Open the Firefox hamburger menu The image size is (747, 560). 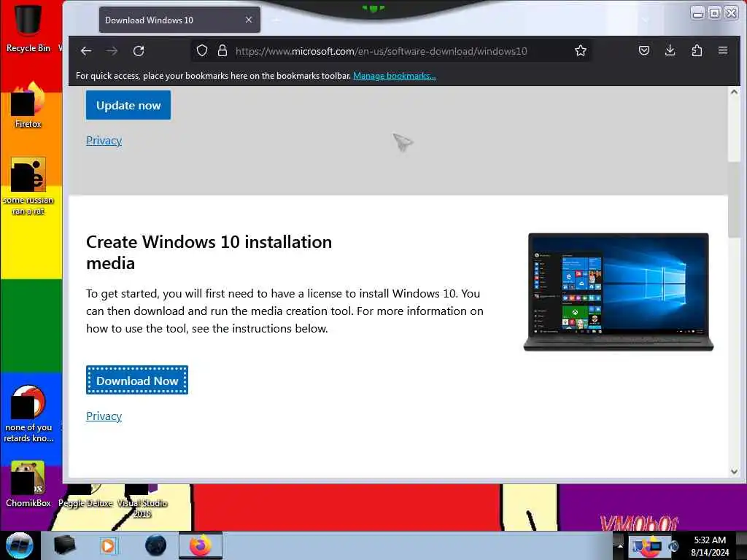pyautogui.click(x=723, y=50)
